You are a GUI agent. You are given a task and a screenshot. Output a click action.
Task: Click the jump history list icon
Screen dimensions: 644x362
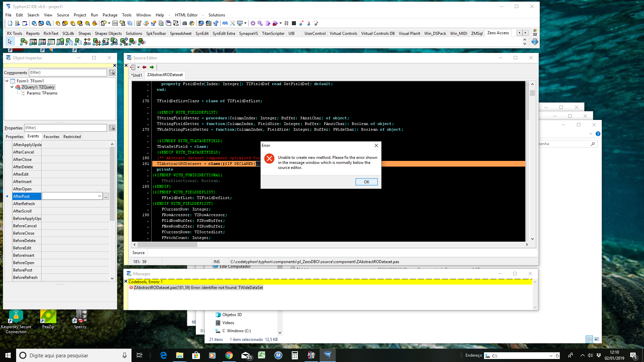point(133,67)
